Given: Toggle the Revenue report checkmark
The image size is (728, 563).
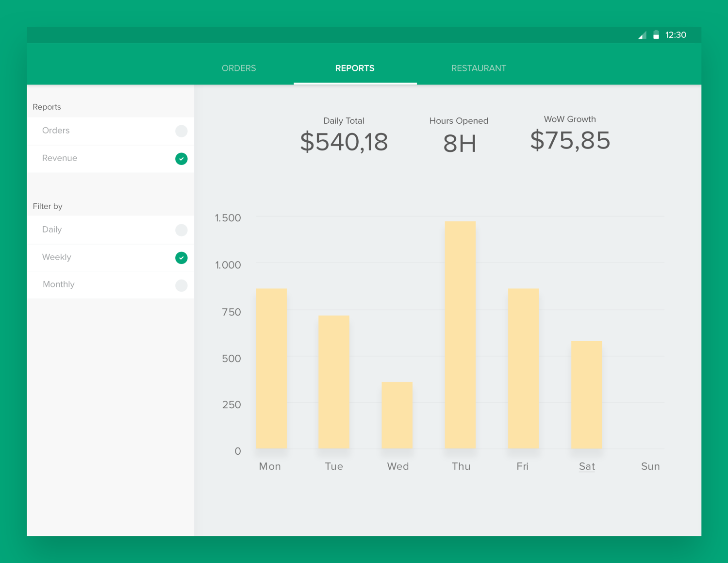Looking at the screenshot, I should 182,159.
